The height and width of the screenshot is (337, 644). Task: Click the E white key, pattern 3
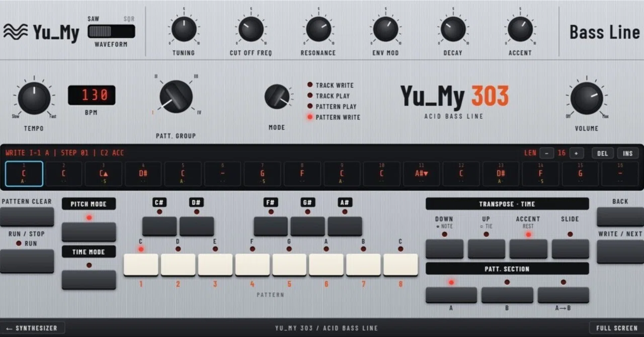pos(215,265)
